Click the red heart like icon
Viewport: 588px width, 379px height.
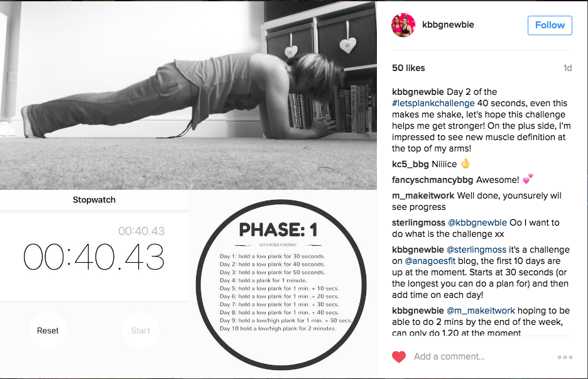tap(399, 357)
